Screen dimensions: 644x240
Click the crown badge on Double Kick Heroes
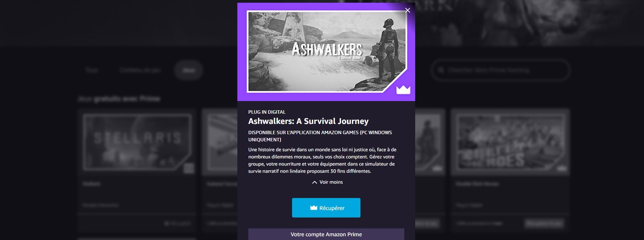(x=563, y=169)
